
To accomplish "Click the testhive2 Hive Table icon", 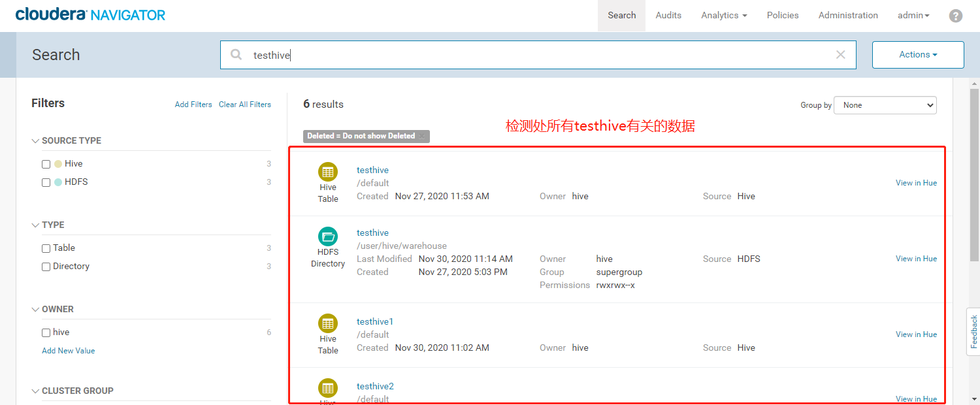I will click(x=328, y=388).
